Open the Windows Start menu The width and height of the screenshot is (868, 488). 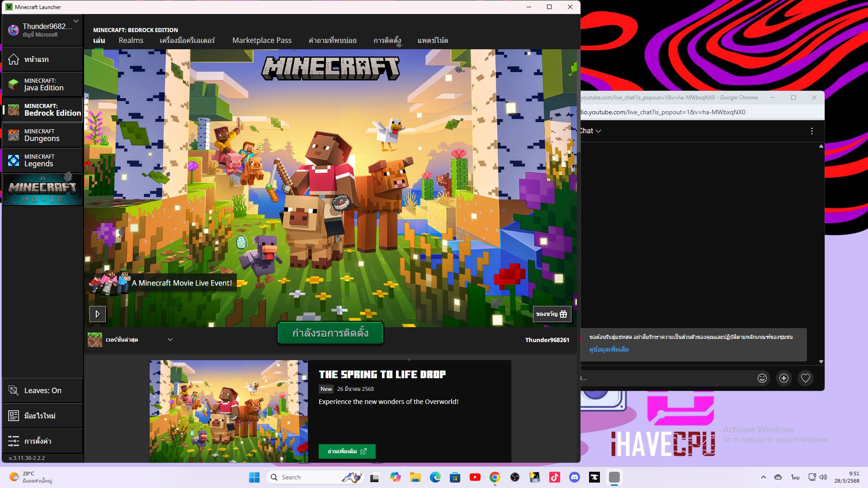pos(255,477)
